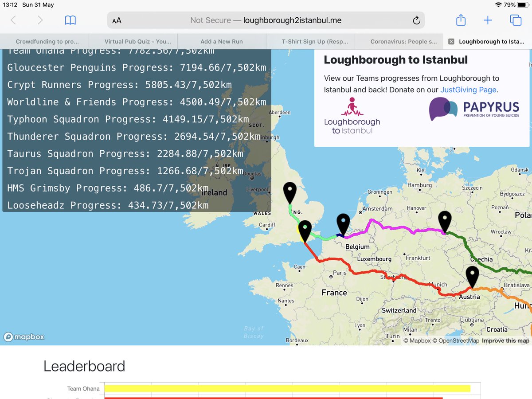Open the © Mapbox attribution link
The image size is (532, 399).
coord(417,340)
